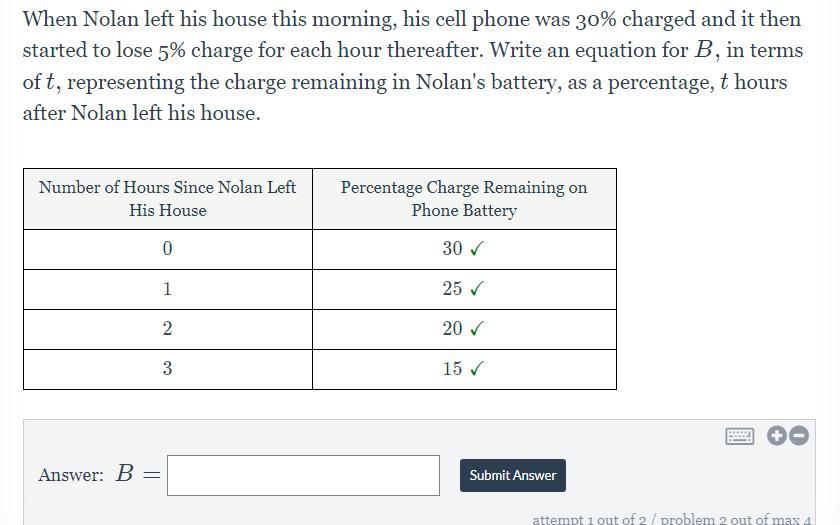Viewport: 840px width, 525px height.
Task: Click the percentage value 30 in the table
Action: [452, 249]
